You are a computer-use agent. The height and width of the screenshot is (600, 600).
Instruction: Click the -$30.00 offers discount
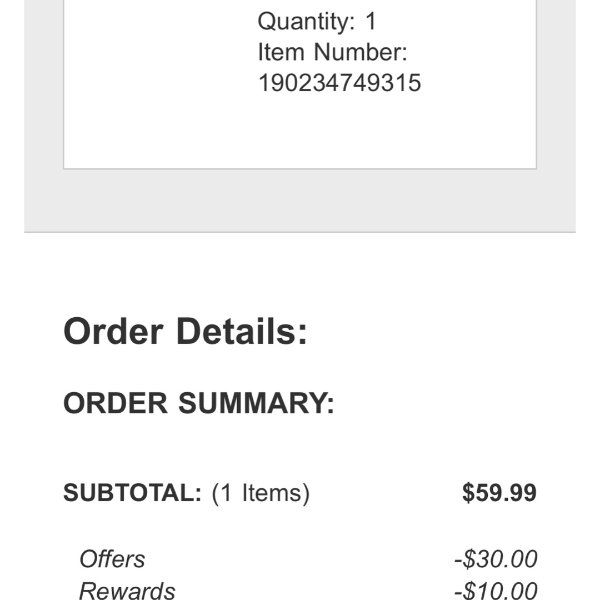[x=496, y=559]
